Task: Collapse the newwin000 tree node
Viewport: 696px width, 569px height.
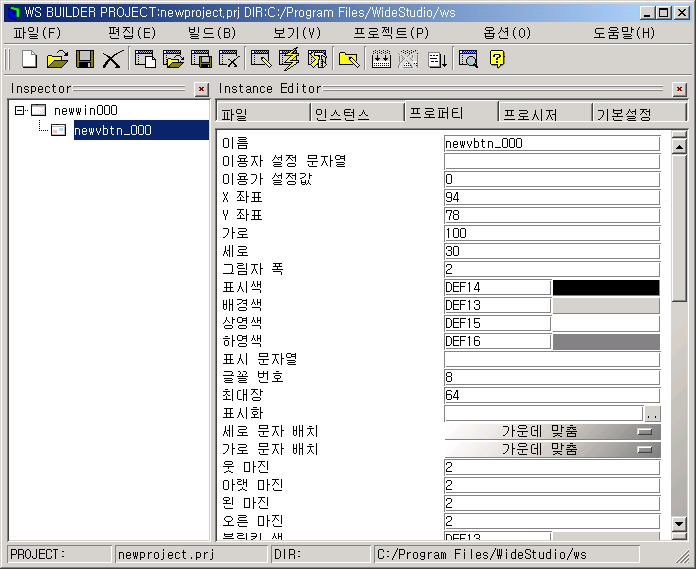Action: tap(19, 110)
